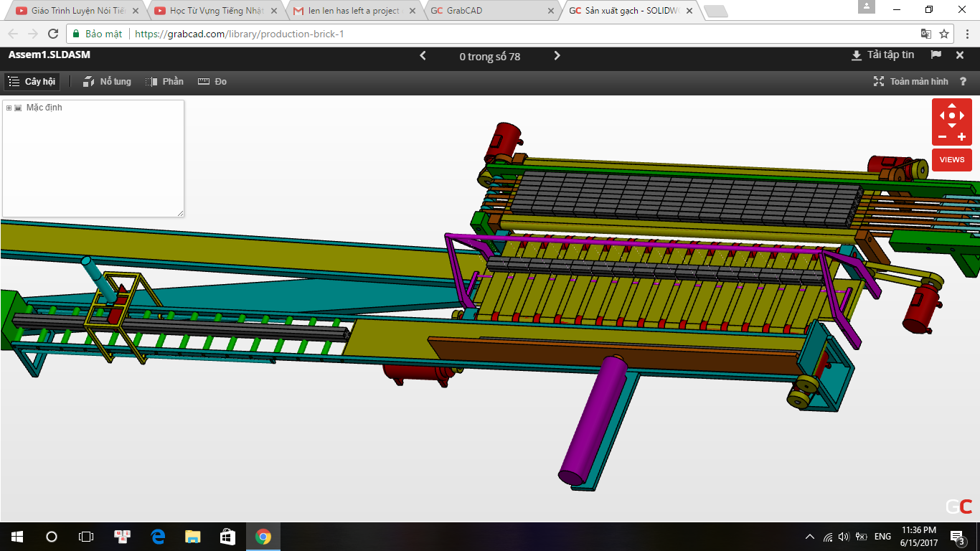Open the red and white taskbar app icon
Viewport: 980px width, 551px height.
tap(123, 537)
